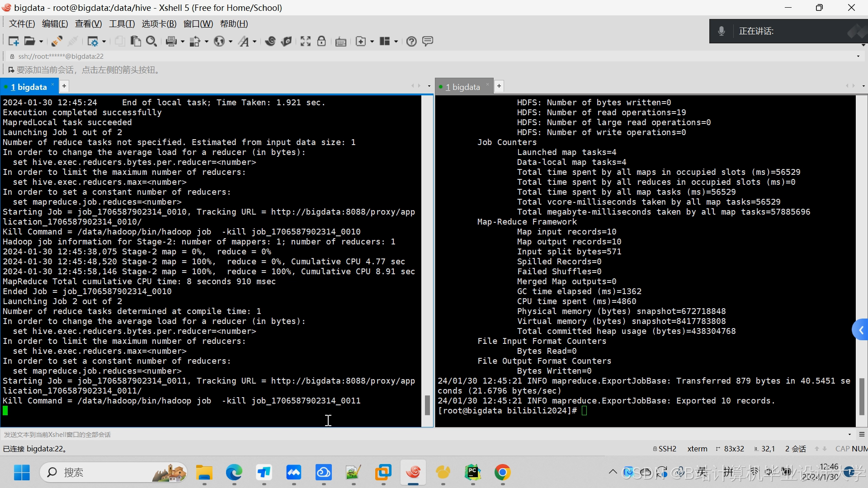Open the 选项卡(B) menu

(159, 24)
